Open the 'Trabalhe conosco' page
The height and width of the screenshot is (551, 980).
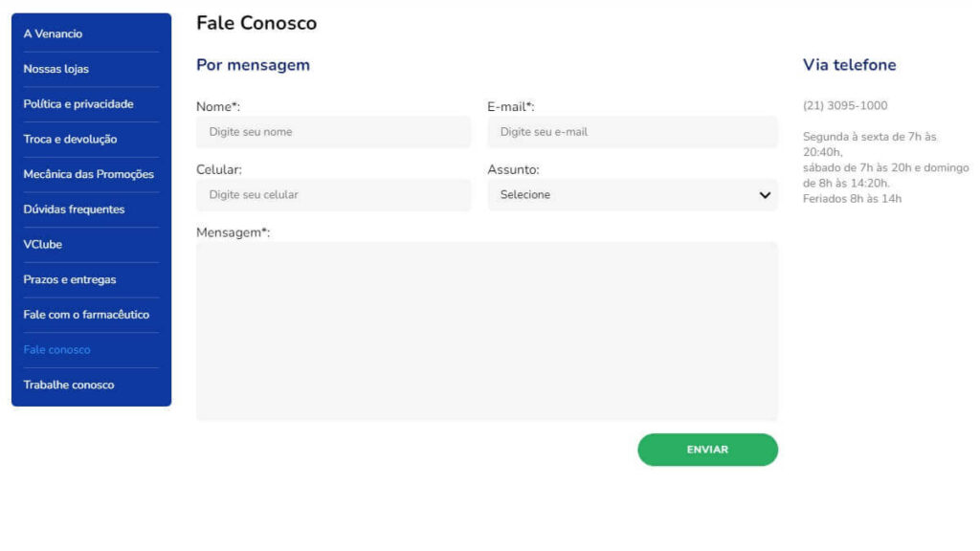pyautogui.click(x=67, y=384)
